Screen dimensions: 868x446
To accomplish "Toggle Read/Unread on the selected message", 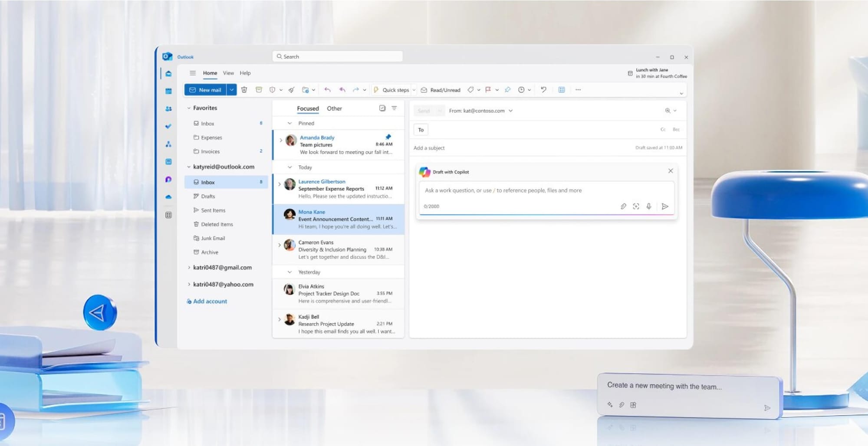I will click(441, 90).
